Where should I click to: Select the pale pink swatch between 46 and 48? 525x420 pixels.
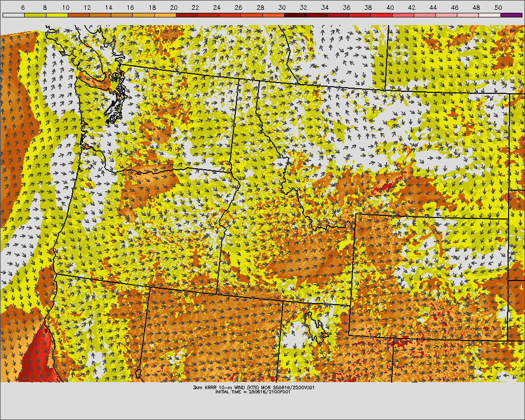[x=468, y=15]
